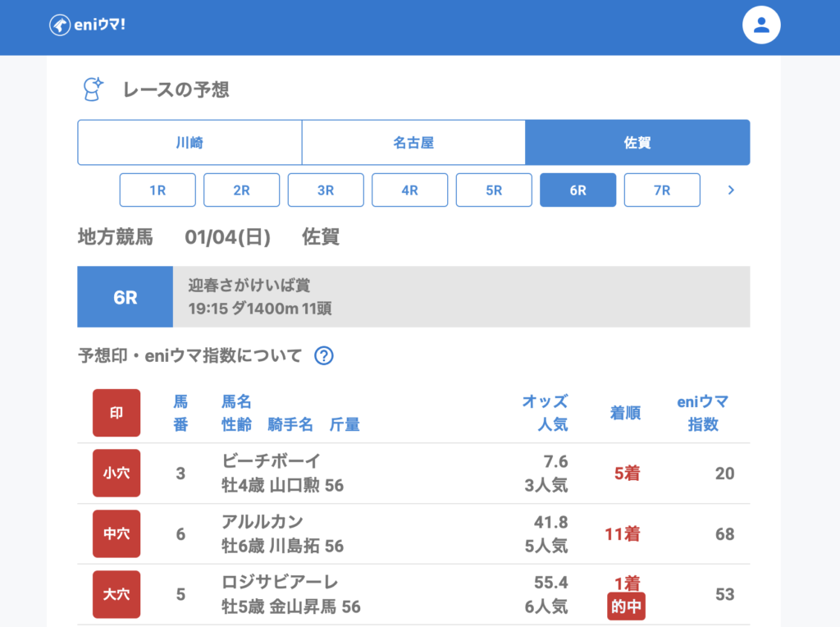Click the red 大穴 mark badge
This screenshot has height=627, width=840.
(116, 594)
